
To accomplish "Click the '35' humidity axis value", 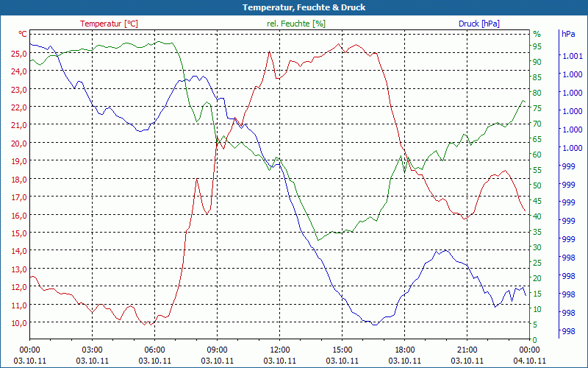I will pyautogui.click(x=537, y=232).
